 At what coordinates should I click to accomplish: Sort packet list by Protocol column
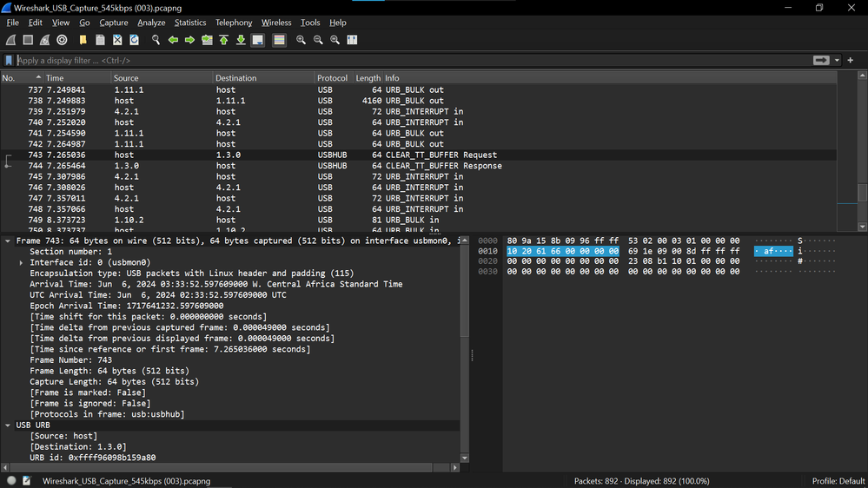[x=334, y=78]
